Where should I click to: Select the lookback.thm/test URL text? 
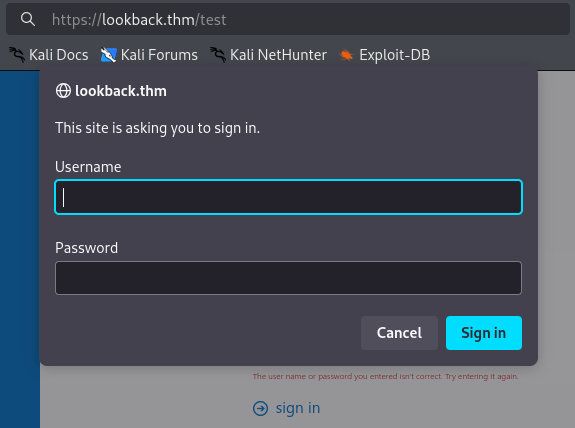pos(139,19)
